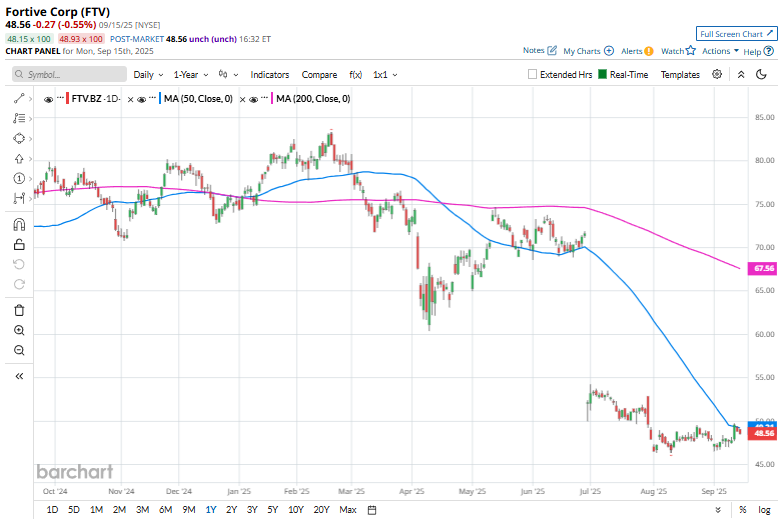Viewport: 781px width, 530px height.
Task: Toggle the magnet snap mode
Action: pyautogui.click(x=19, y=225)
